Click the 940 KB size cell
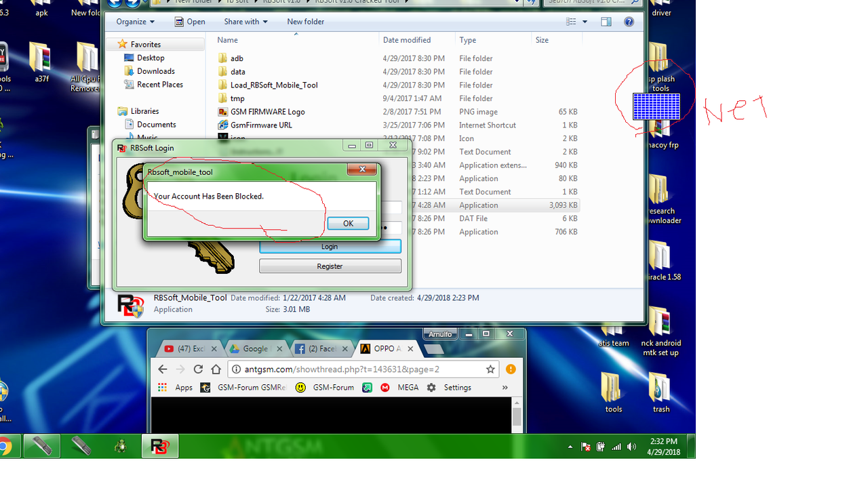The width and height of the screenshot is (868, 488). pyautogui.click(x=566, y=165)
